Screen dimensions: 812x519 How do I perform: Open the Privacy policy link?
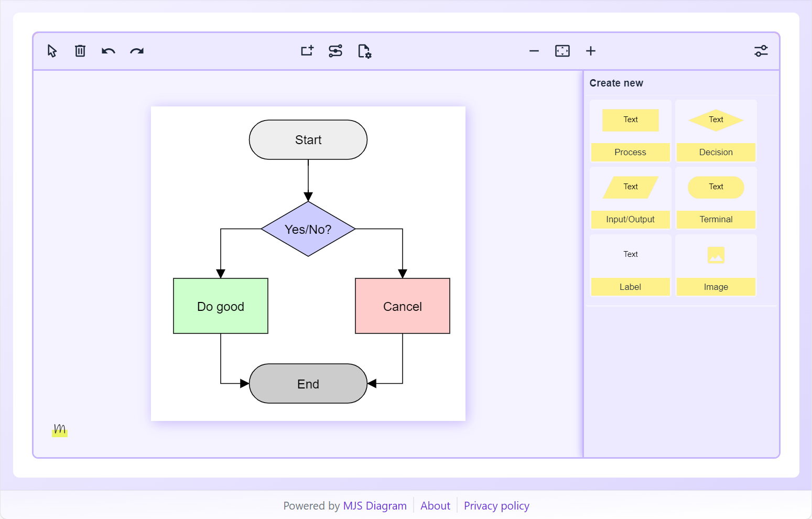coord(496,506)
